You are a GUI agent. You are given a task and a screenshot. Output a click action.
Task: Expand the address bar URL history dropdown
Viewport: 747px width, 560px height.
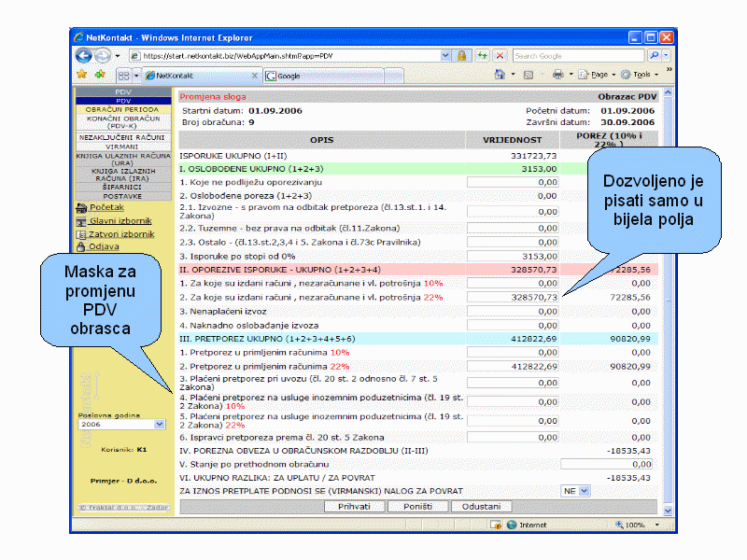pos(445,56)
